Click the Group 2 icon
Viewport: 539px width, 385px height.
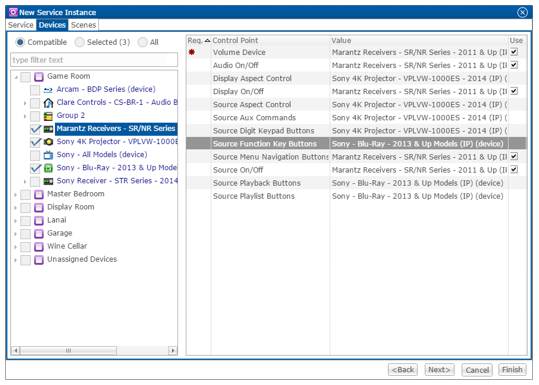pos(48,116)
